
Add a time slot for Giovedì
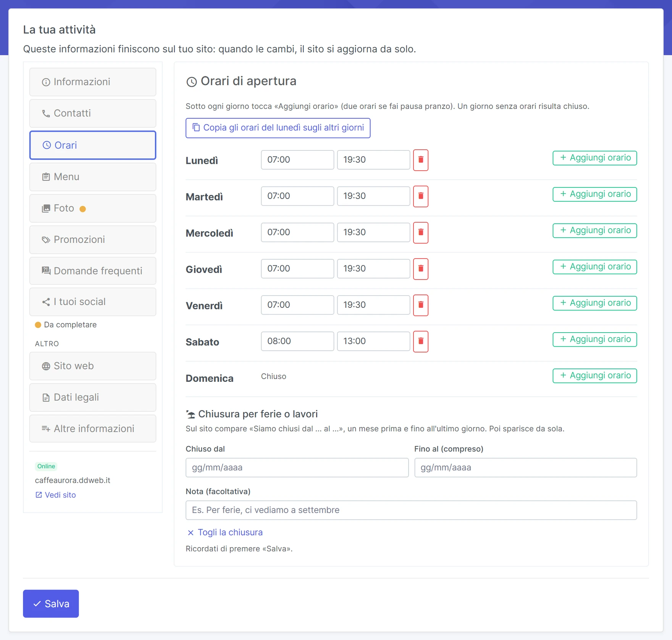point(594,267)
